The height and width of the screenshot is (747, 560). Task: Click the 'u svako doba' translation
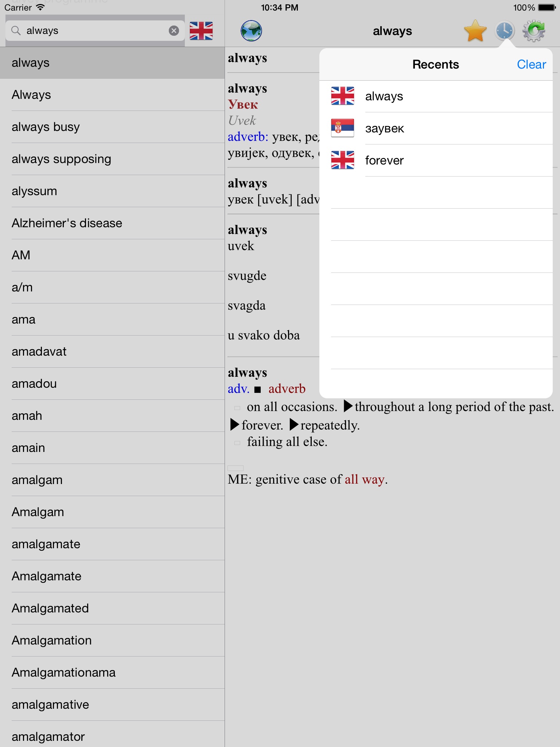point(264,335)
